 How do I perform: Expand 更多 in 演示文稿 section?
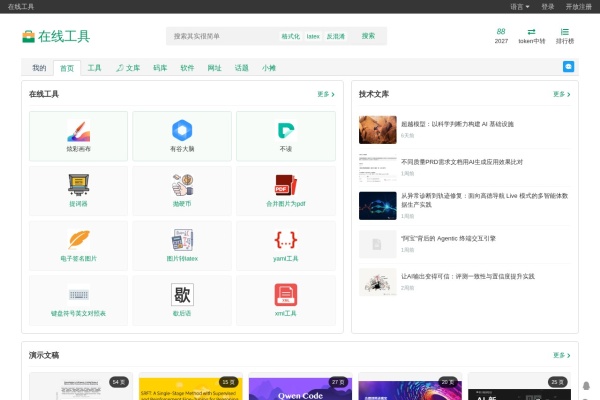(561, 355)
